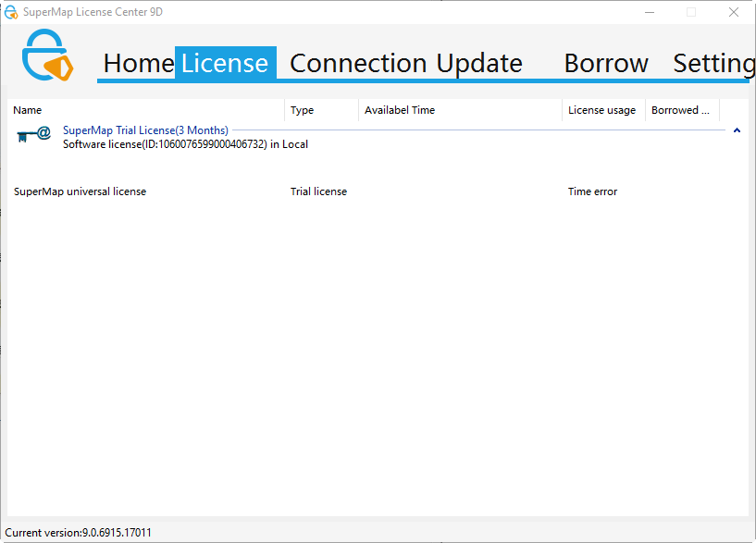Select the SuperMap universal license row
The image size is (756, 543).
click(x=81, y=191)
